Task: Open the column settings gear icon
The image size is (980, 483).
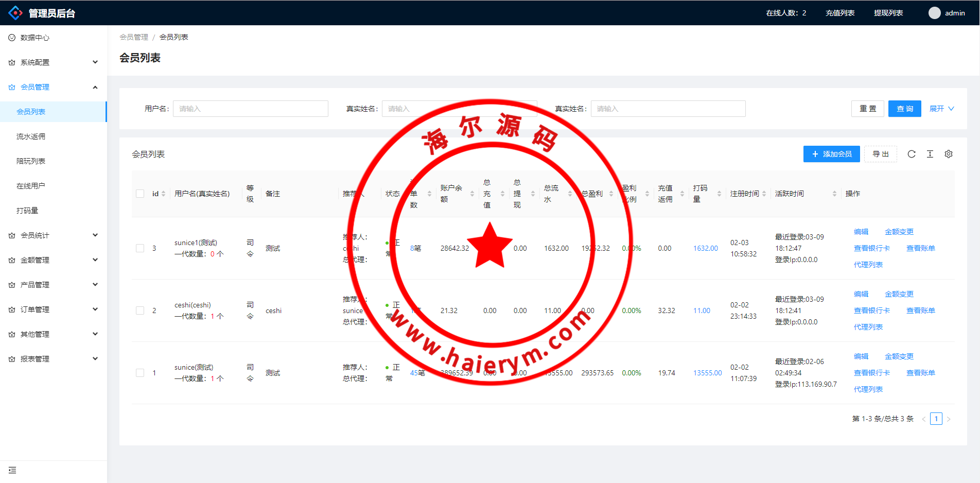Action: (948, 154)
